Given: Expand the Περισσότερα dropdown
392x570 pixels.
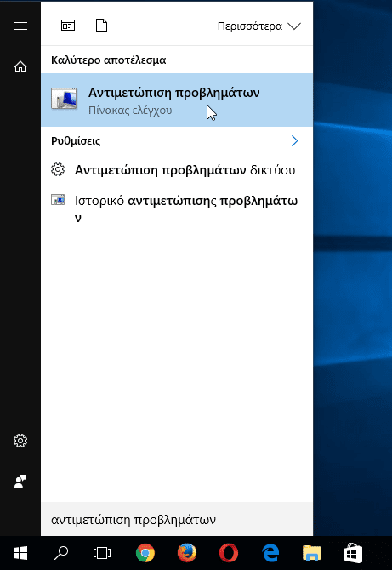Looking at the screenshot, I should pyautogui.click(x=259, y=26).
